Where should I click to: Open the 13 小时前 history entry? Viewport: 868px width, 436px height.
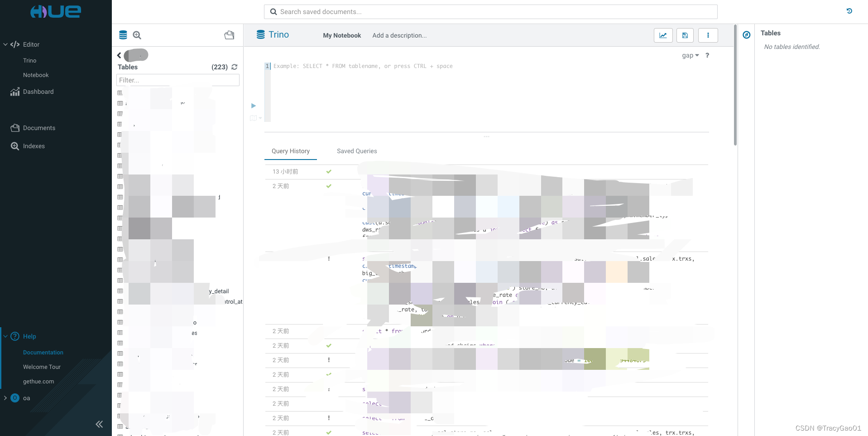pyautogui.click(x=486, y=172)
